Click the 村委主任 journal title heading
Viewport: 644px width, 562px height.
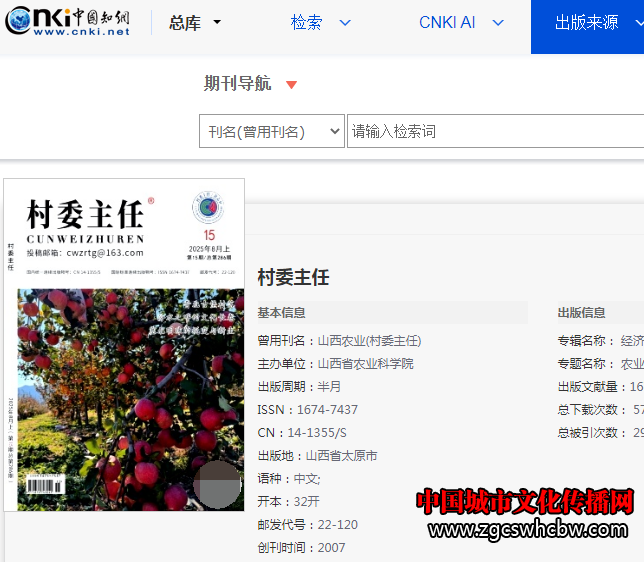(x=293, y=277)
